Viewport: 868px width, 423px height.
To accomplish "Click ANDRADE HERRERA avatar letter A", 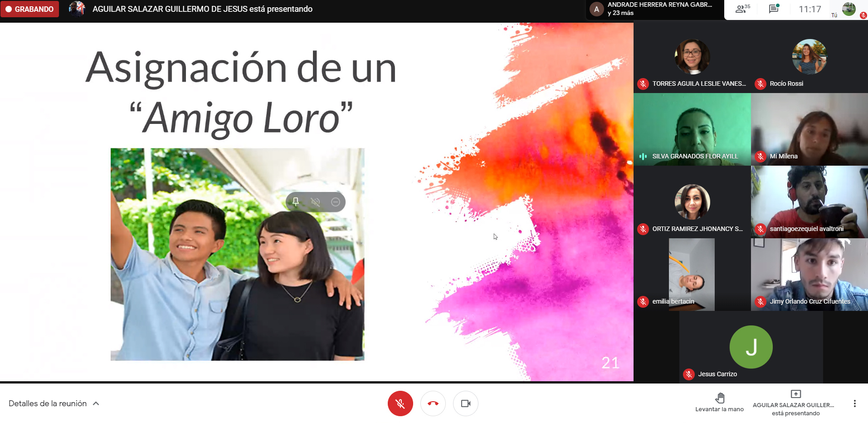I will [x=596, y=9].
